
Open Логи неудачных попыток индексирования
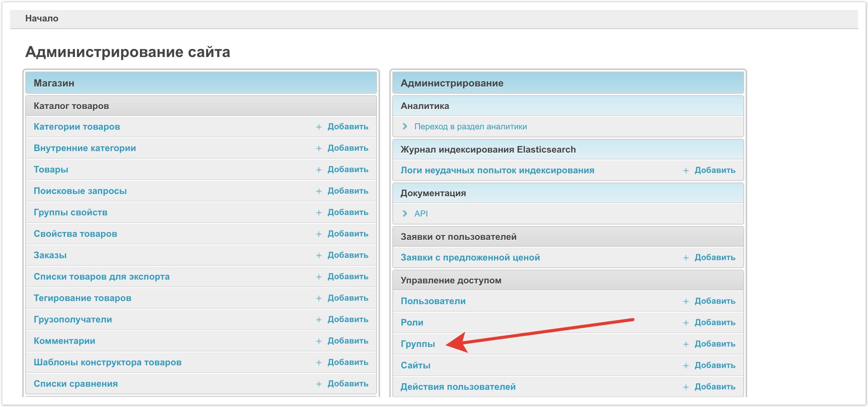point(497,170)
